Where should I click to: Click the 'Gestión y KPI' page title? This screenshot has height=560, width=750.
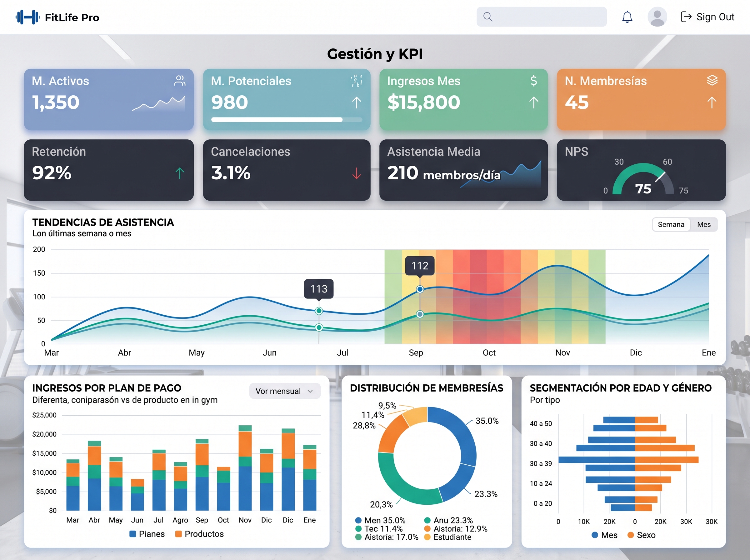[375, 54]
